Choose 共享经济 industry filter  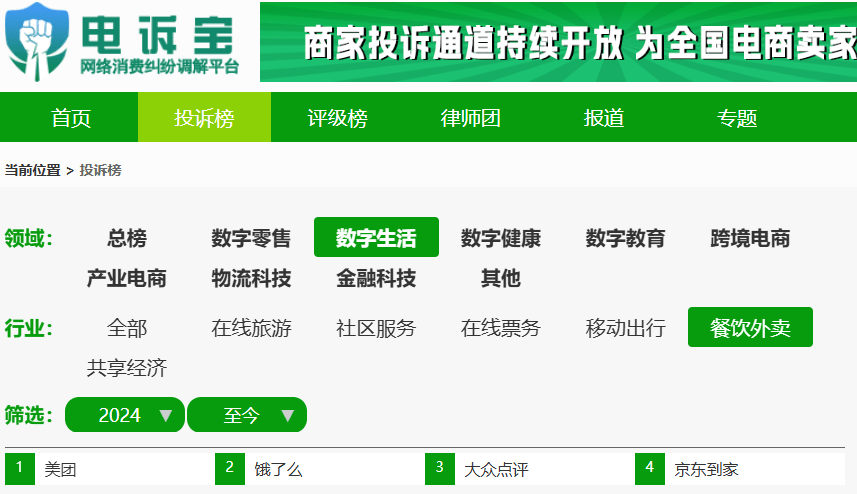tap(127, 368)
